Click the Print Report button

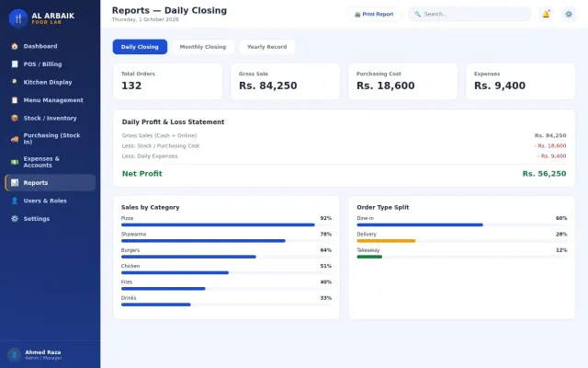point(374,15)
